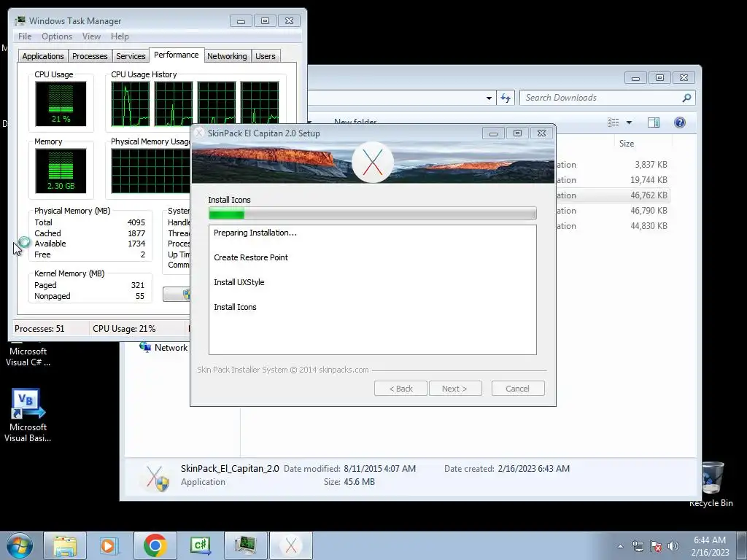Click the SkinPack setup title bar icon

[200, 133]
